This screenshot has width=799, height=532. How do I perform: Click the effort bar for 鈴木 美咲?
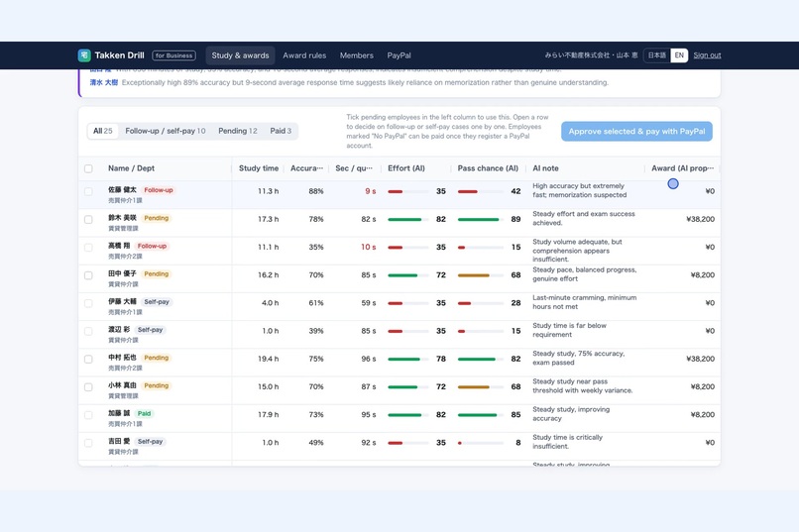408,219
